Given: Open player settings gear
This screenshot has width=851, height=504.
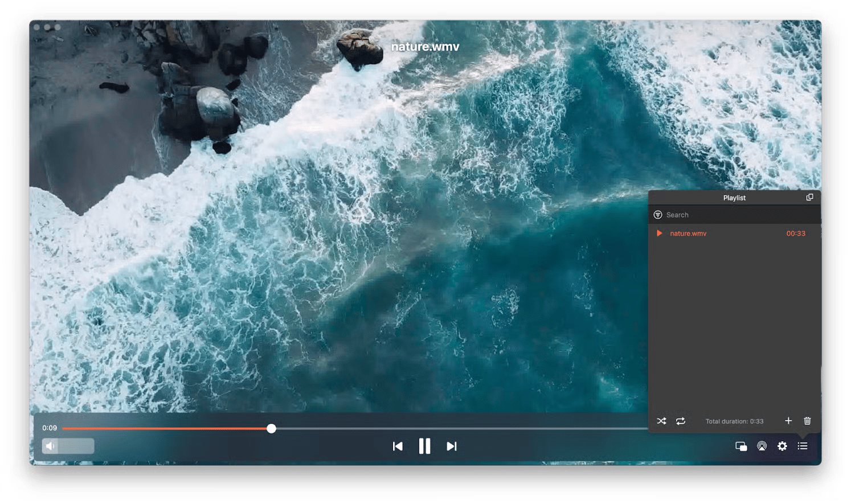Looking at the screenshot, I should (782, 446).
